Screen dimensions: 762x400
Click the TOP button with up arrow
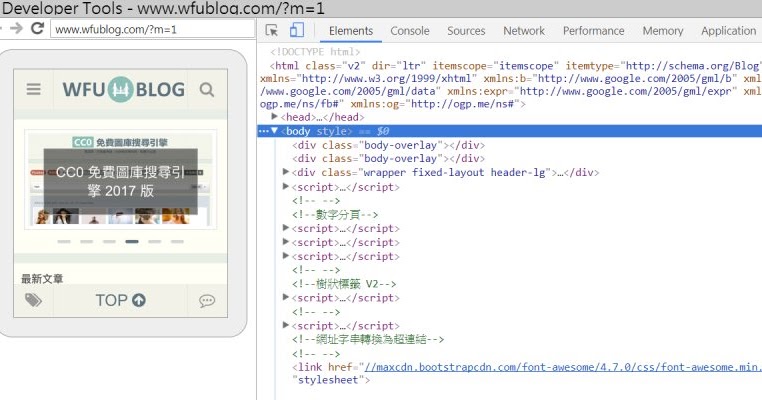point(121,300)
